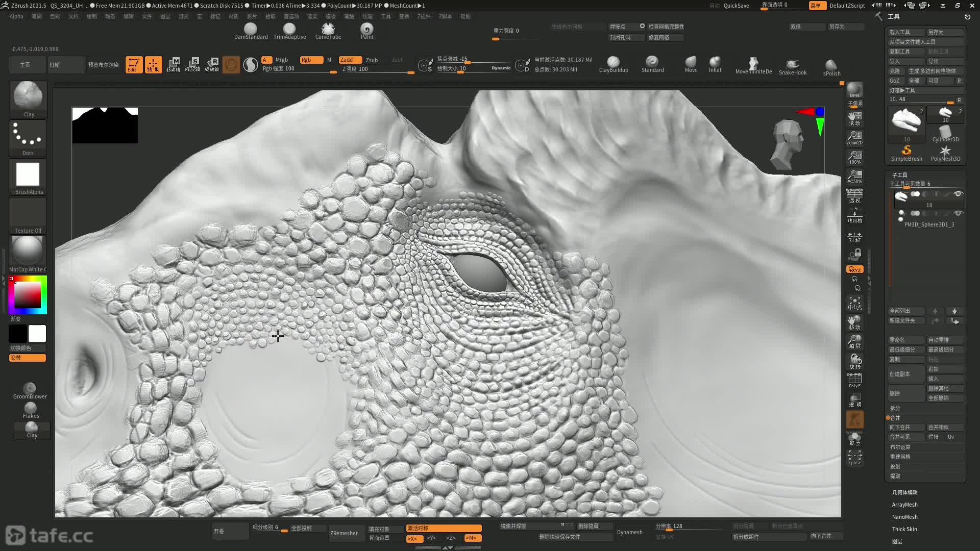Expand the 投射 (Project) section

[895, 466]
